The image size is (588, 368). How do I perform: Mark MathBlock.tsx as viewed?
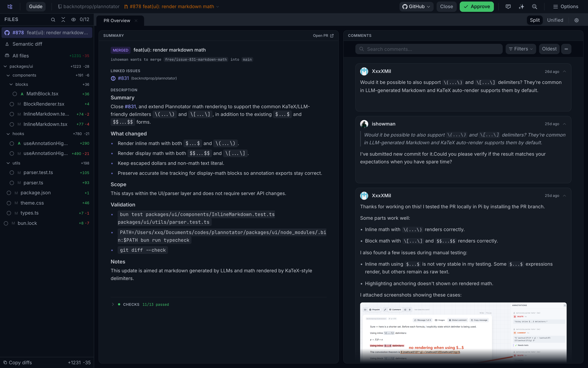coord(15,94)
